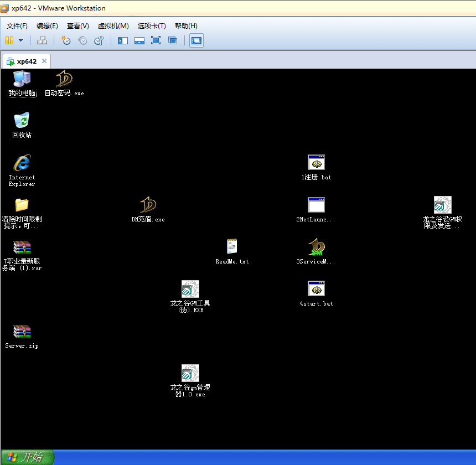Toggle the thumbnail bar view icon
This screenshot has height=465, width=476.
pos(139,40)
